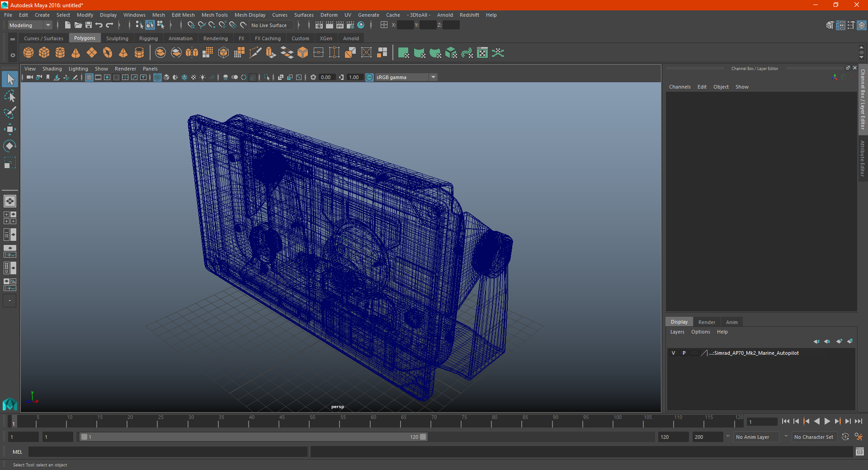Toggle wireframe display in viewport toolbar
Image resolution: width=868 pixels, height=470 pixels.
click(157, 77)
